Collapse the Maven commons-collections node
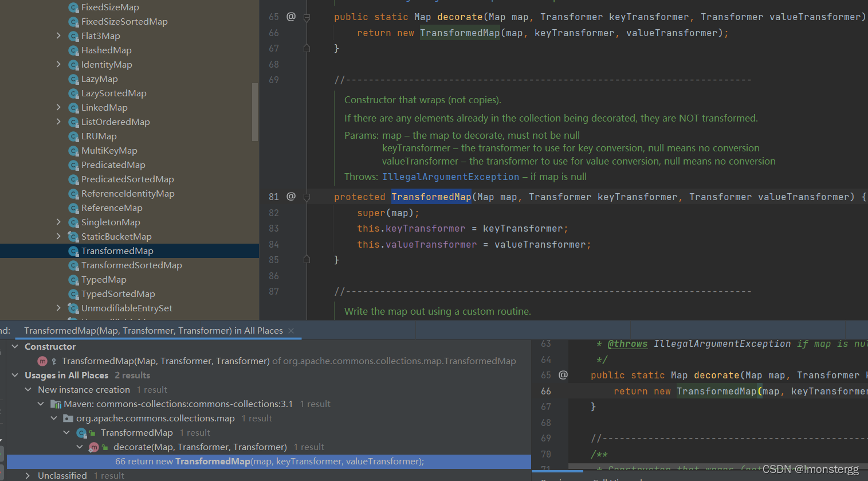 [x=41, y=404]
